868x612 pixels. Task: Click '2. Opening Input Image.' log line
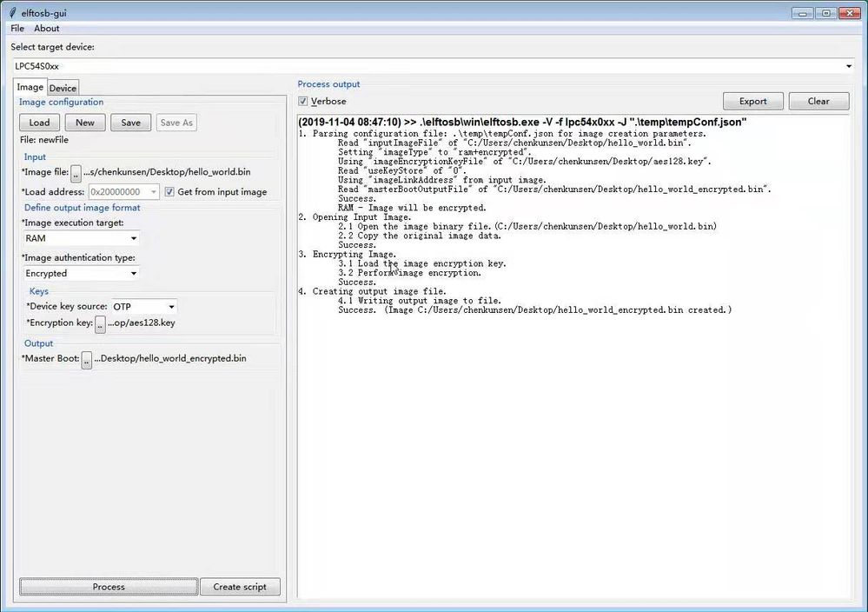click(354, 217)
